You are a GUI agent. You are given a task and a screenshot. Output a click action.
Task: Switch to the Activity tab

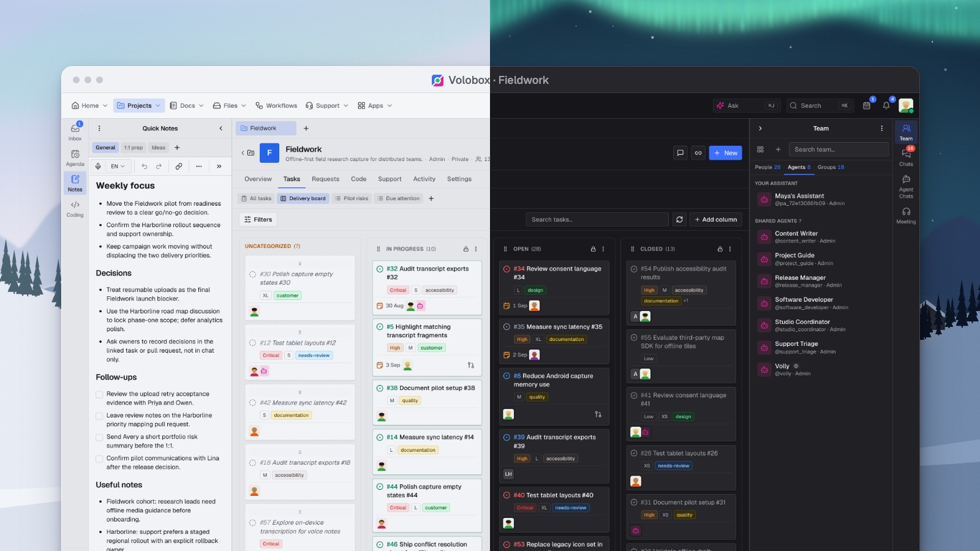point(424,179)
